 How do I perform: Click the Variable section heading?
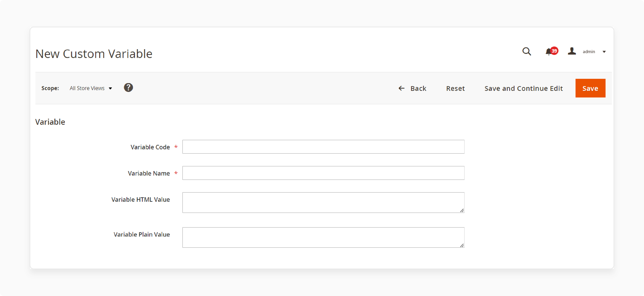coord(50,122)
